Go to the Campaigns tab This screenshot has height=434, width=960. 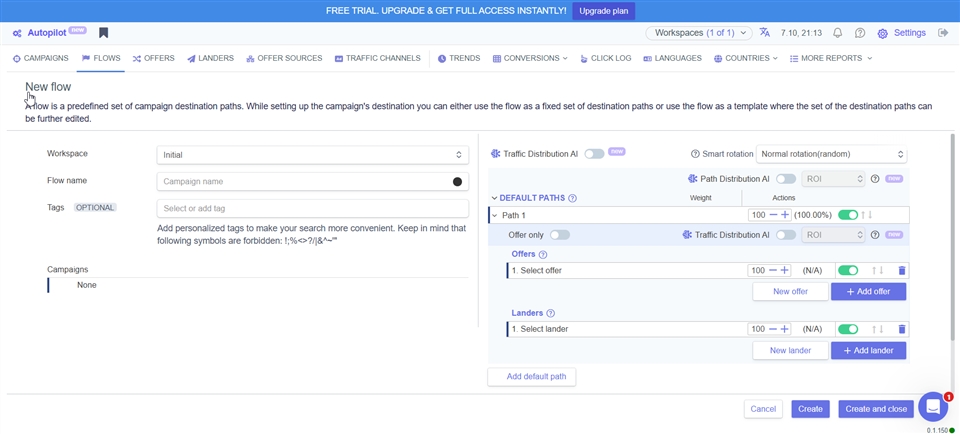[x=41, y=59]
